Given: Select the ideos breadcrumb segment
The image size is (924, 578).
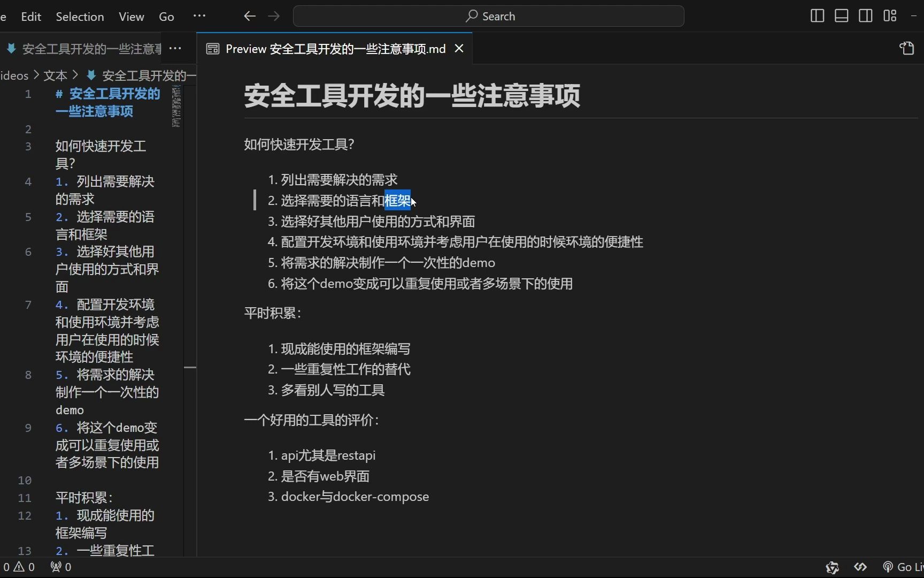Looking at the screenshot, I should (14, 75).
